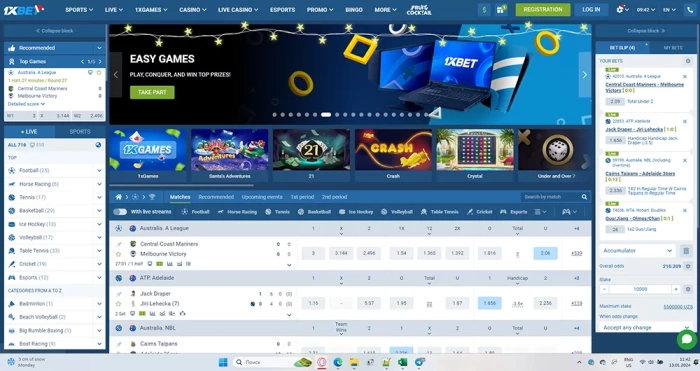This screenshot has height=371, width=700.
Task: Filter matches by Ice Hockey icon
Action: [342, 212]
